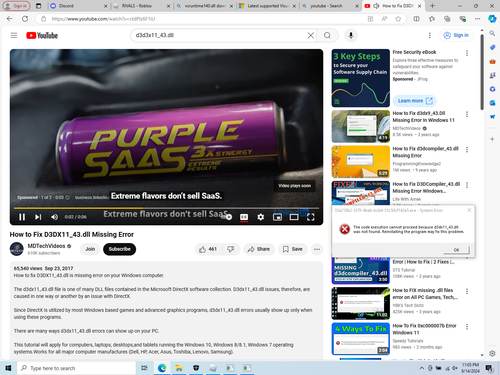
Task: Toggle the autoplay switch in player
Action: (228, 217)
